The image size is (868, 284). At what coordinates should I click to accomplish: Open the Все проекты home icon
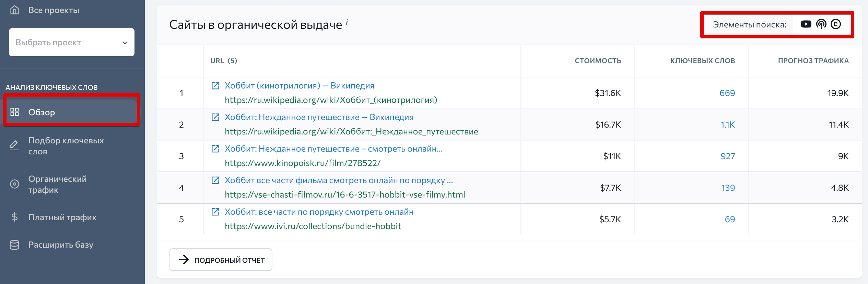[14, 10]
